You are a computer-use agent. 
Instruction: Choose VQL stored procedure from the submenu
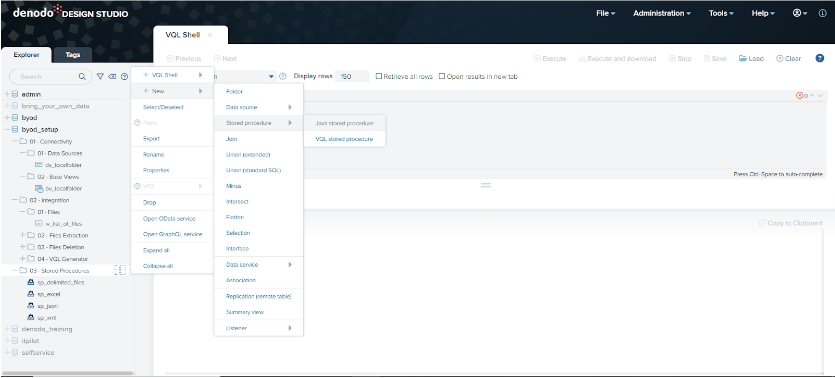tap(344, 139)
